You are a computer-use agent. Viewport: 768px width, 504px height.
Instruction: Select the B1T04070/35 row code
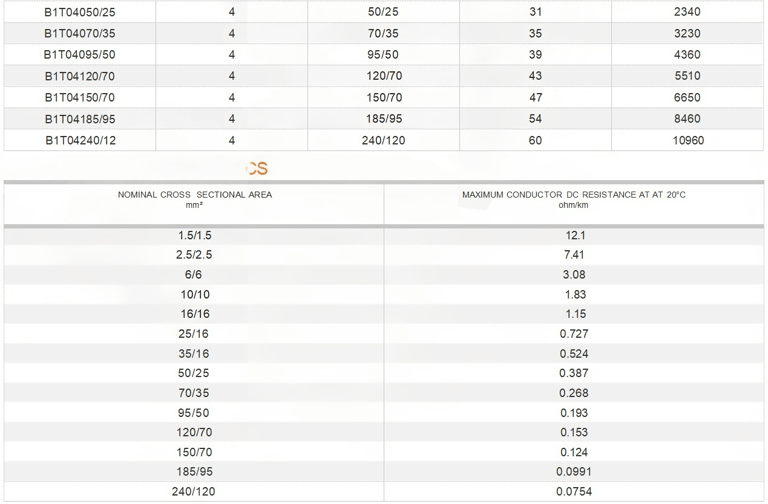pyautogui.click(x=80, y=33)
